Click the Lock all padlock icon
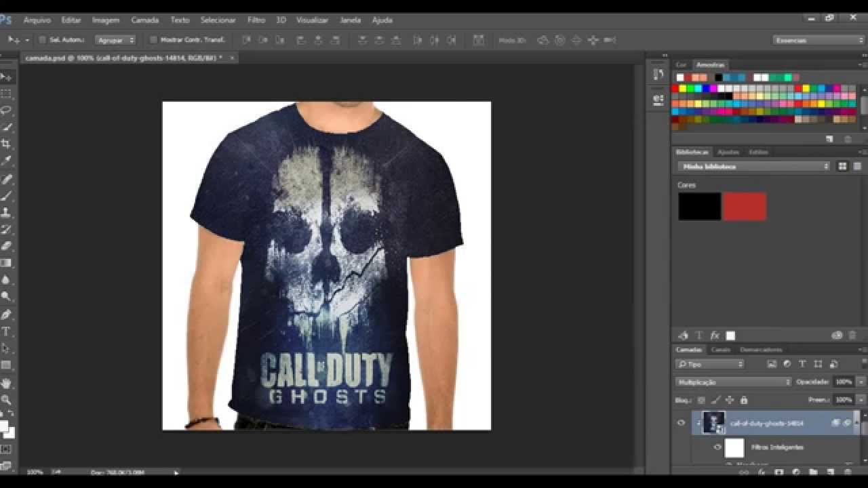Image resolution: width=868 pixels, height=488 pixels. coord(744,401)
